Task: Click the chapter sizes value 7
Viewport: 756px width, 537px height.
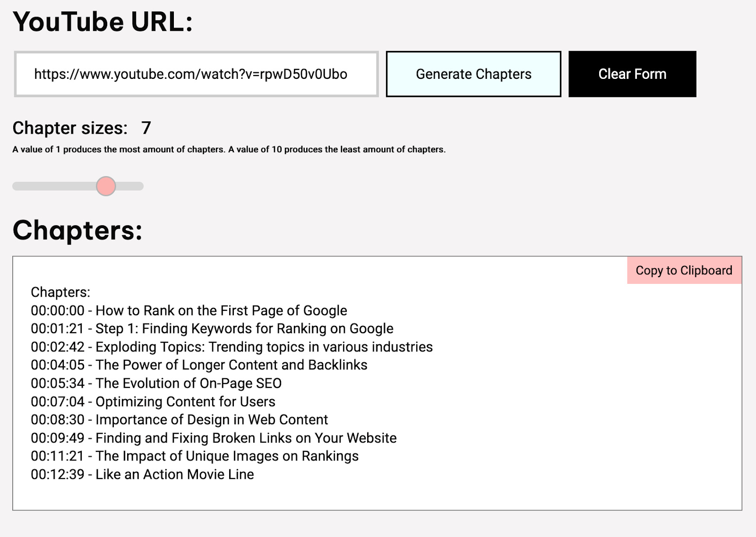Action: [146, 128]
